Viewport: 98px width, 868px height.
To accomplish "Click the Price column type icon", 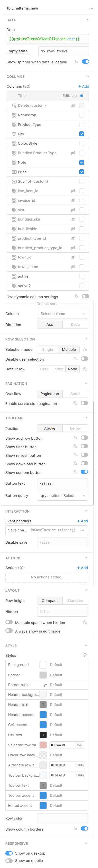I will pos(14,172).
